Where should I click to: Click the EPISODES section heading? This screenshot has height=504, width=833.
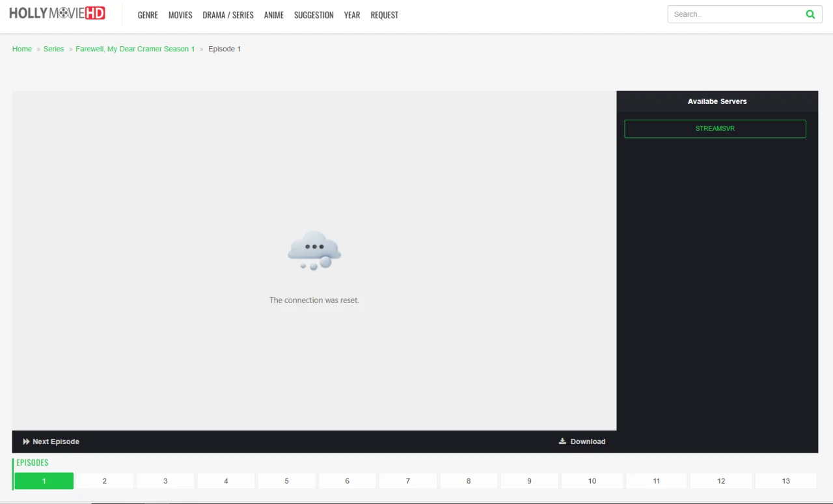(x=33, y=463)
